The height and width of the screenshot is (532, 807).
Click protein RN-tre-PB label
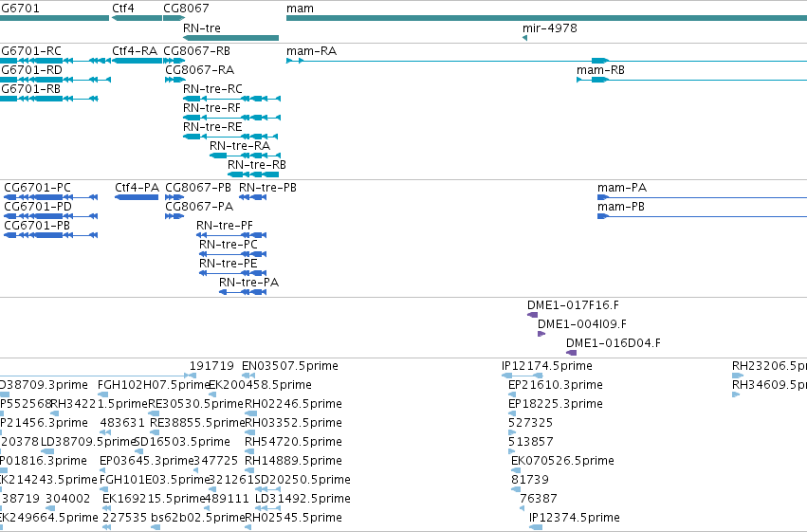click(267, 188)
